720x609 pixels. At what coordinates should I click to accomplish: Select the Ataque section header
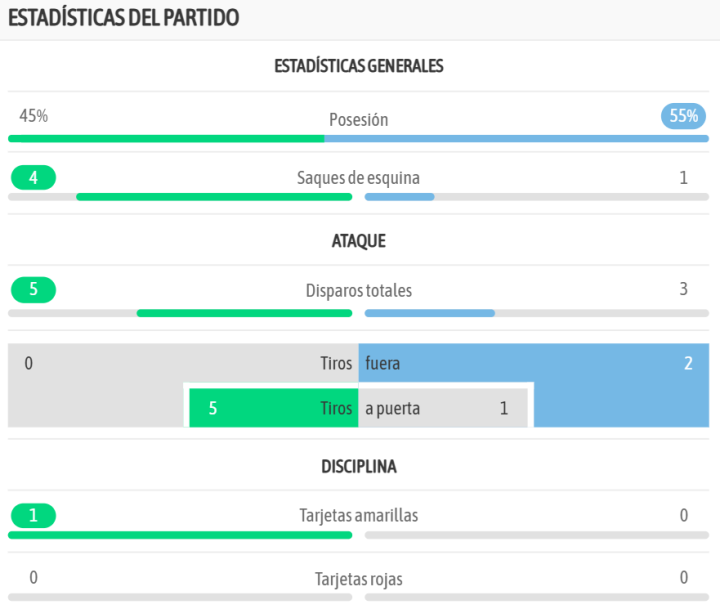359,241
